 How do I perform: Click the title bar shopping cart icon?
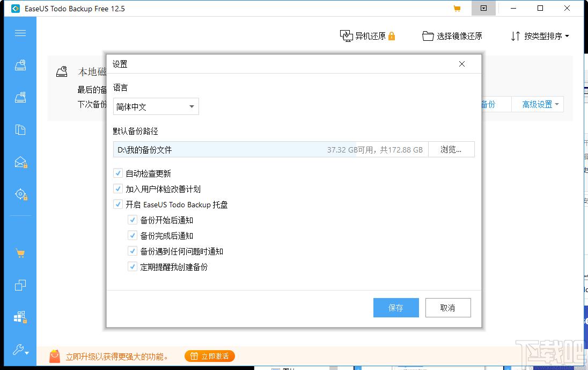coord(457,8)
